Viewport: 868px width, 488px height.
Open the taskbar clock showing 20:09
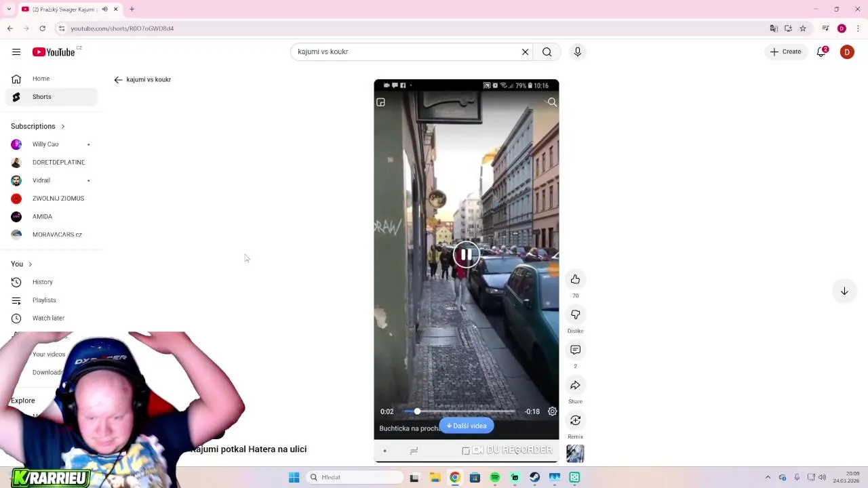(x=847, y=477)
